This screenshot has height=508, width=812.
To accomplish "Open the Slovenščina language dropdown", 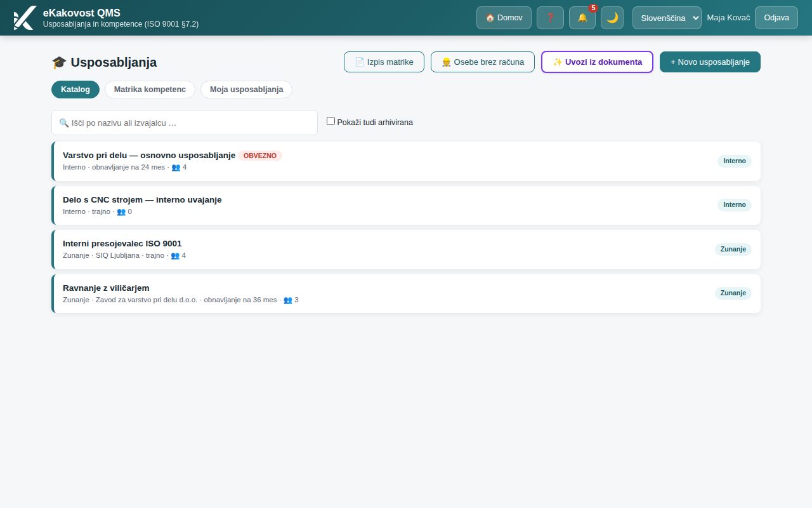I will 667,18.
